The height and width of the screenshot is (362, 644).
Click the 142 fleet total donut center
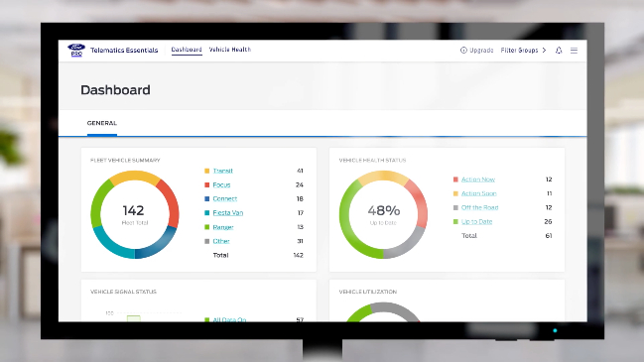pos(134,210)
